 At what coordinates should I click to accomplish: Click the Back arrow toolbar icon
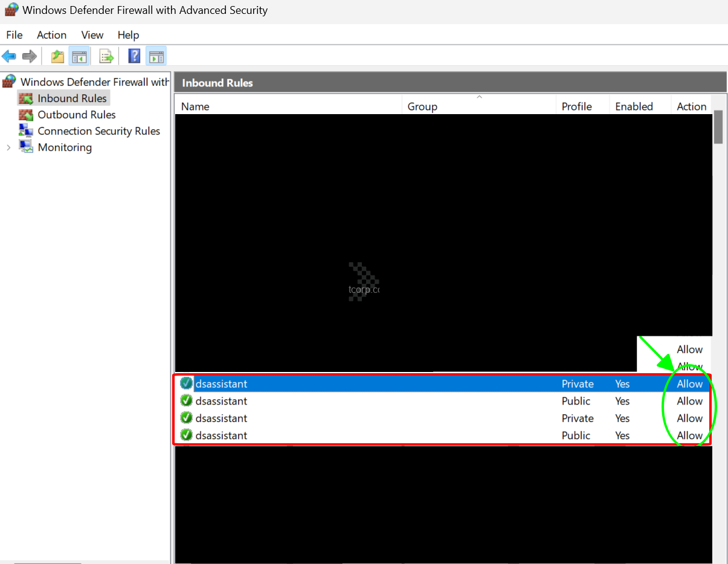9,57
